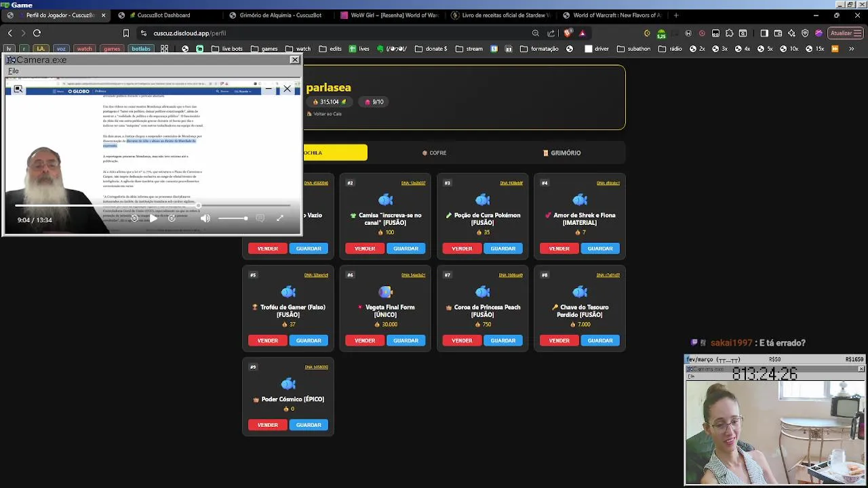Viewport: 868px width, 488px height.
Task: Open Brave Shields lion icon
Action: [568, 33]
